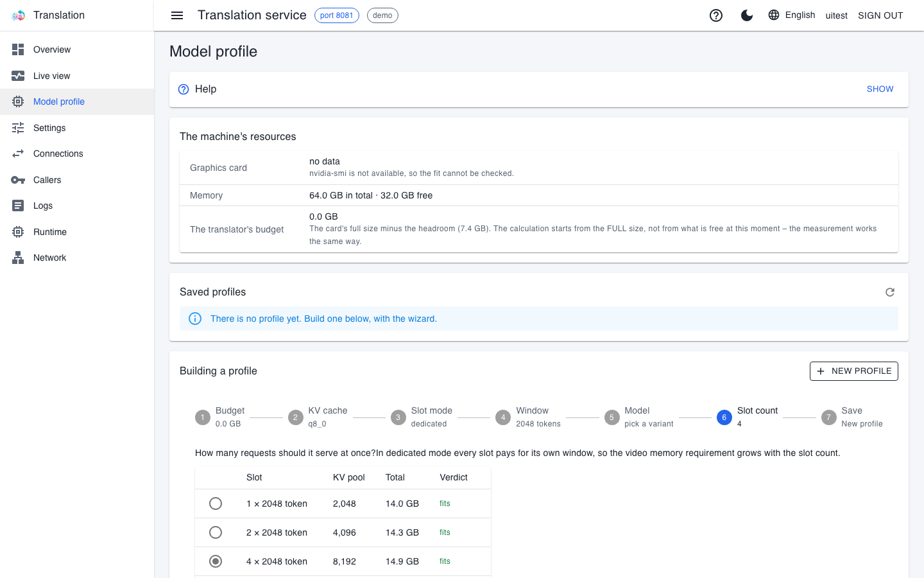Click the Runtime chip icon
924x578 pixels.
pos(18,232)
